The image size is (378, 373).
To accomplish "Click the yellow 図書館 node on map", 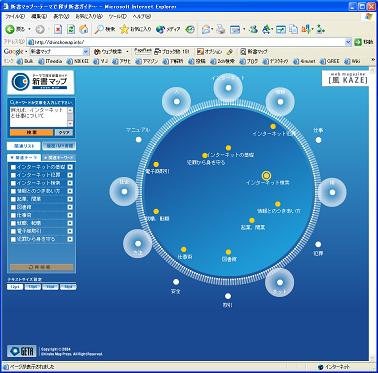I will 228,252.
